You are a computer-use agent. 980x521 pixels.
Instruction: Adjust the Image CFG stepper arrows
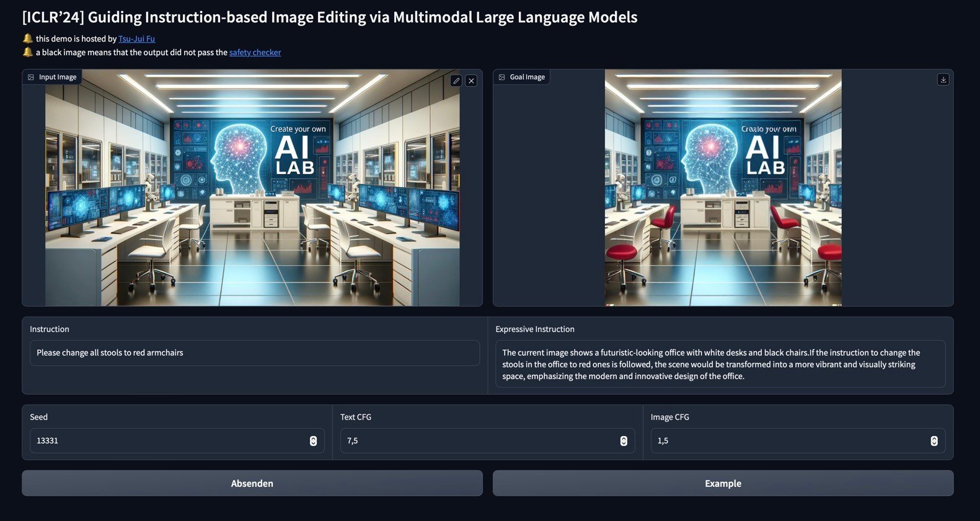934,440
